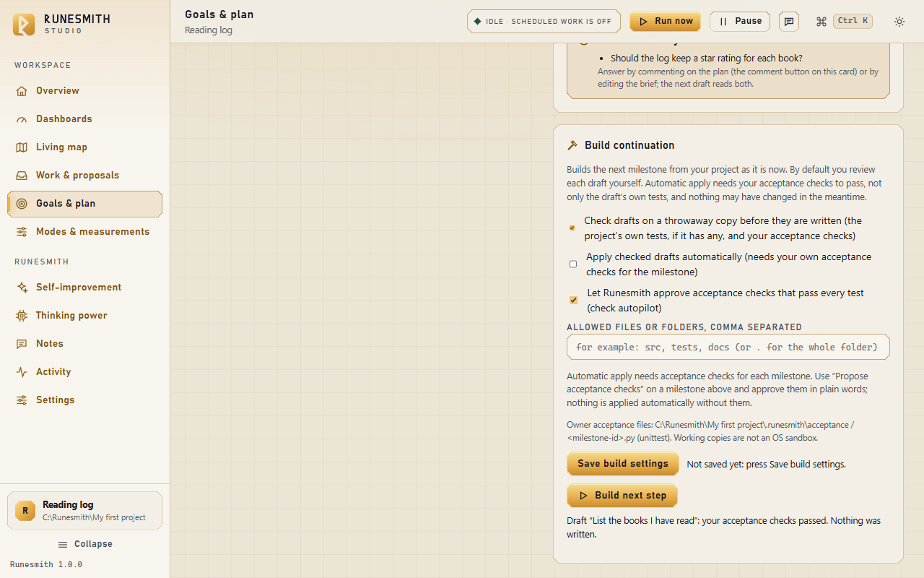Click the Run now button
Image resolution: width=924 pixels, height=578 pixels.
tap(665, 22)
